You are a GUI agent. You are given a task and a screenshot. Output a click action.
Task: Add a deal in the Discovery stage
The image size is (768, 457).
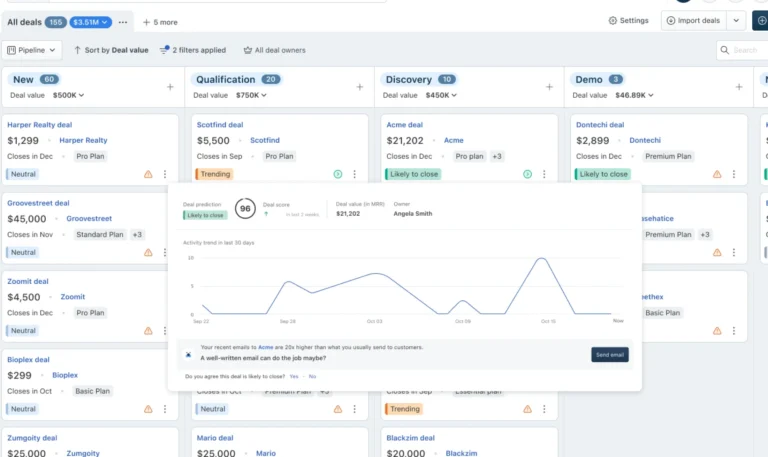pyautogui.click(x=549, y=87)
